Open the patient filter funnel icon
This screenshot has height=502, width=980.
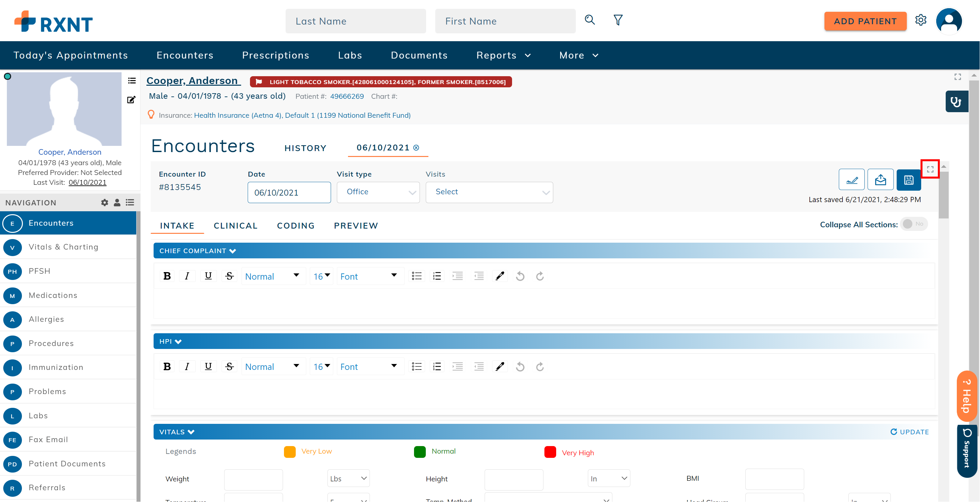tap(618, 20)
